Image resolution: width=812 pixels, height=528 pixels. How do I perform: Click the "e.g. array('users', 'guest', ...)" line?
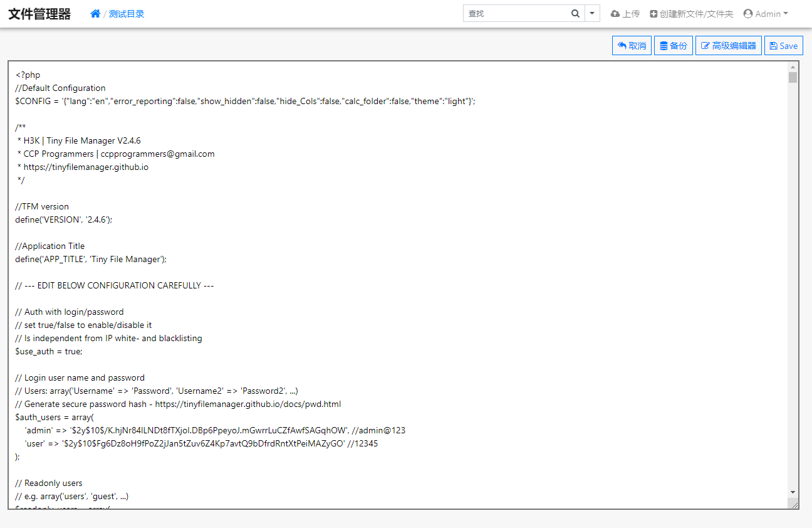pos(72,496)
